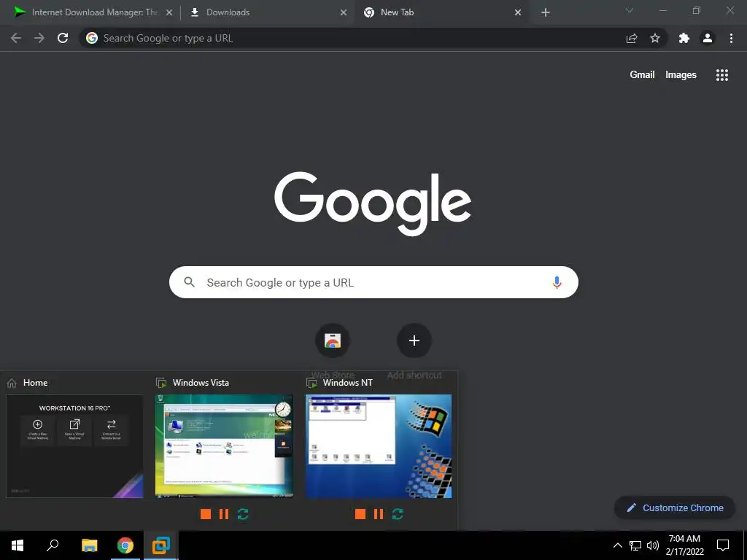Open the Chrome three-dot menu
The width and height of the screenshot is (747, 560).
coord(731,38)
